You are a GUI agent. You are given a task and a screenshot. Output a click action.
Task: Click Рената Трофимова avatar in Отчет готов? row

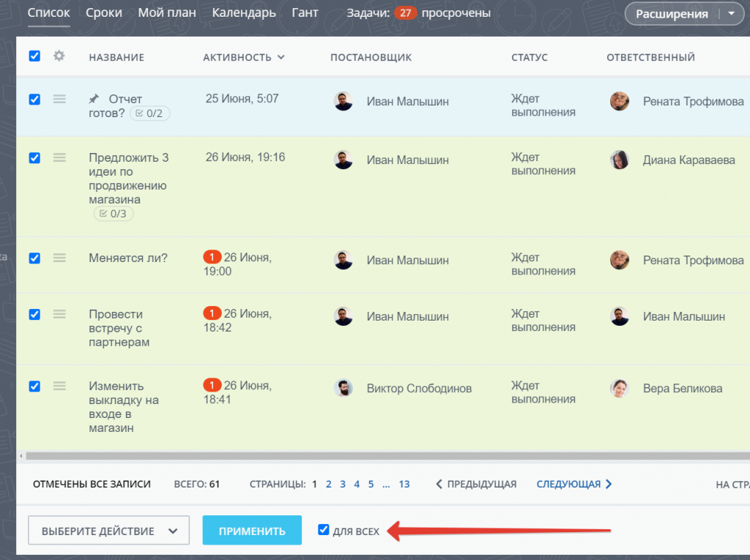pos(620,101)
